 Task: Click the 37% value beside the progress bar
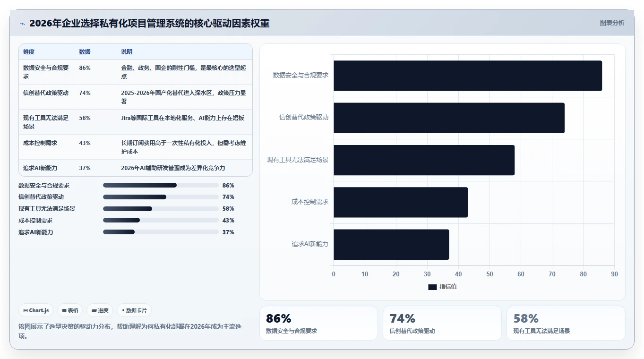coord(228,232)
